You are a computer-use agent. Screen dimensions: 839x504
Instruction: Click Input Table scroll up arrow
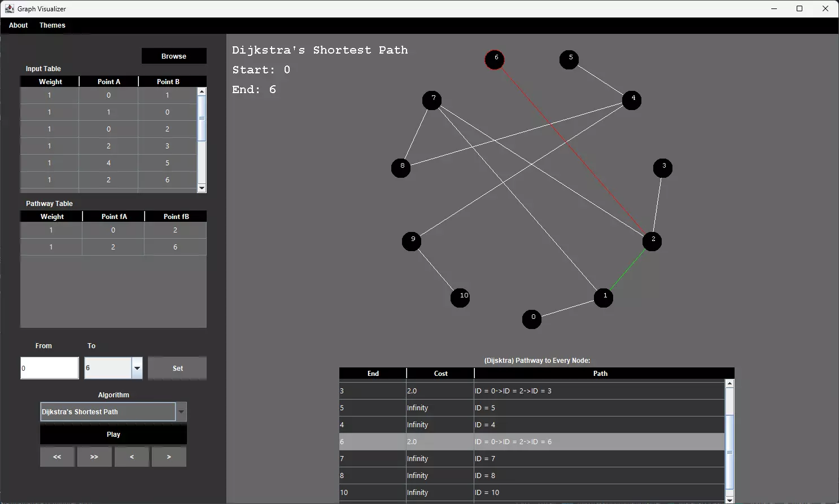coord(202,91)
